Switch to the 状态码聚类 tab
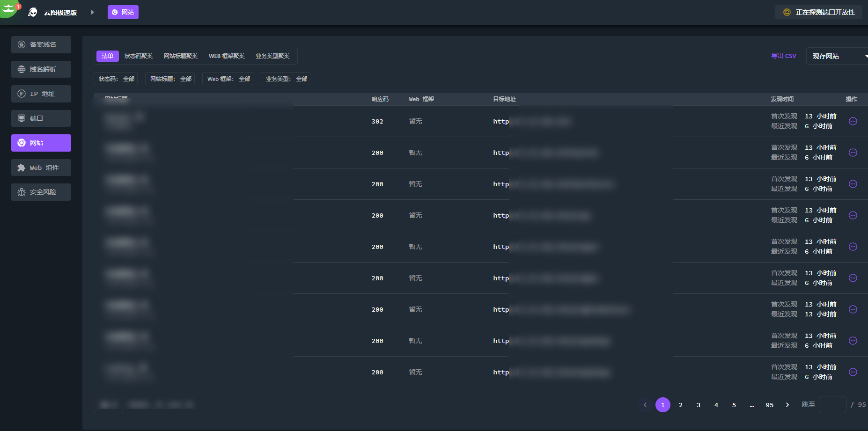This screenshot has width=868, height=431. pyautogui.click(x=139, y=56)
